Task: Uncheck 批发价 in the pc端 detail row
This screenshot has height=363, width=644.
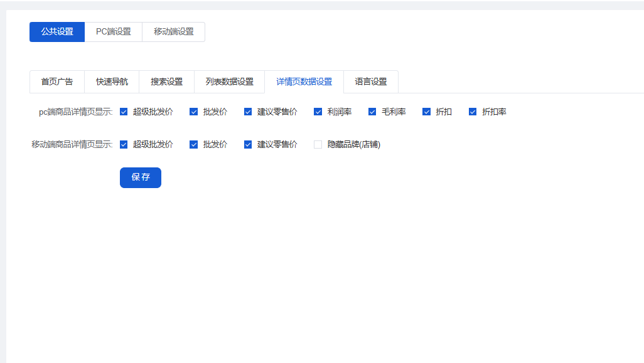Action: tap(194, 112)
